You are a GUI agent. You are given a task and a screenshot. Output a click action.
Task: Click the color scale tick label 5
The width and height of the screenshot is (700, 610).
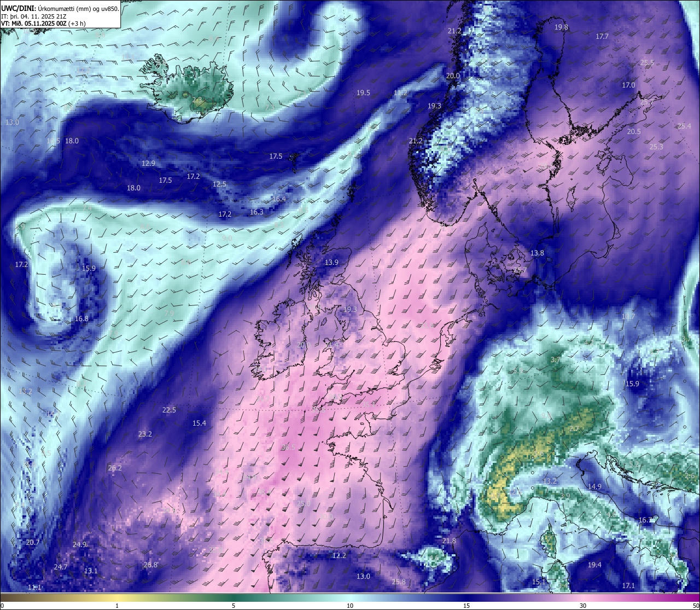[x=234, y=606]
